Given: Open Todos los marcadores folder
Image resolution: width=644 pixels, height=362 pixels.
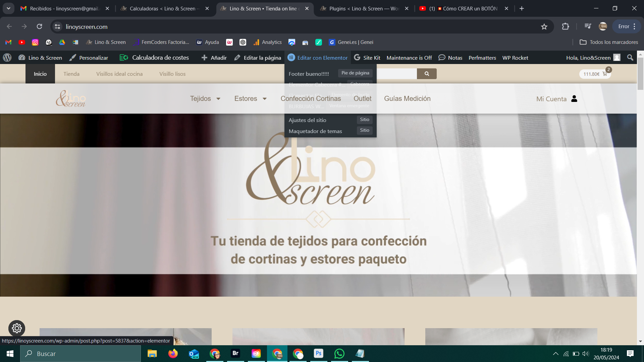Looking at the screenshot, I should pyautogui.click(x=609, y=42).
